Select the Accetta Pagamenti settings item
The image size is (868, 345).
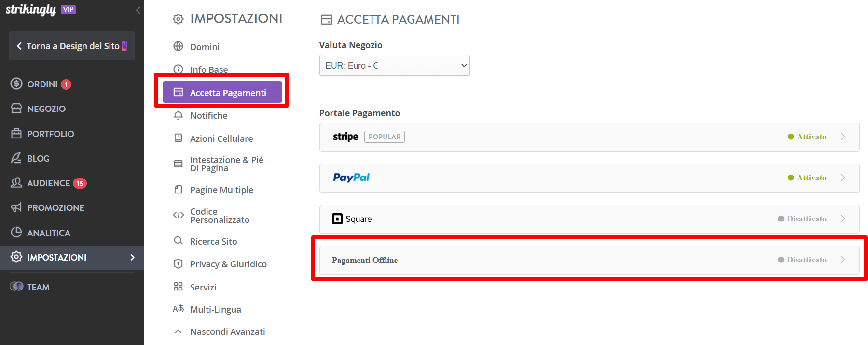pos(222,92)
